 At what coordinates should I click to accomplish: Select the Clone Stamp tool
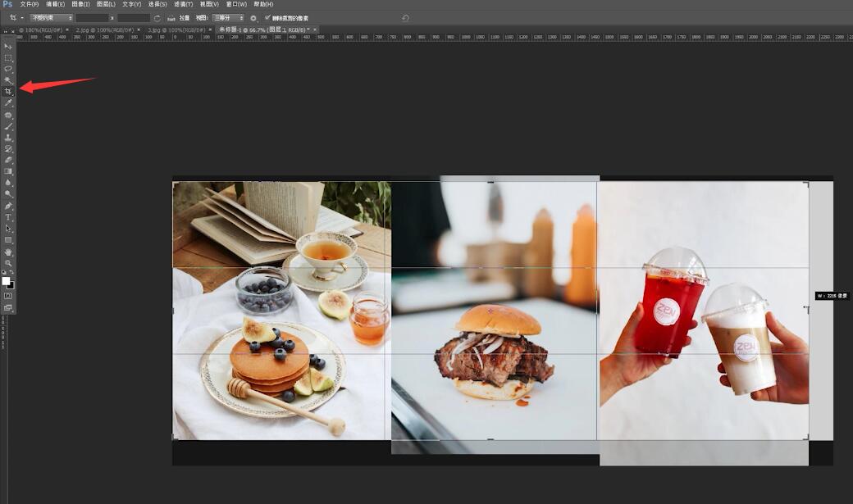pyautogui.click(x=8, y=138)
